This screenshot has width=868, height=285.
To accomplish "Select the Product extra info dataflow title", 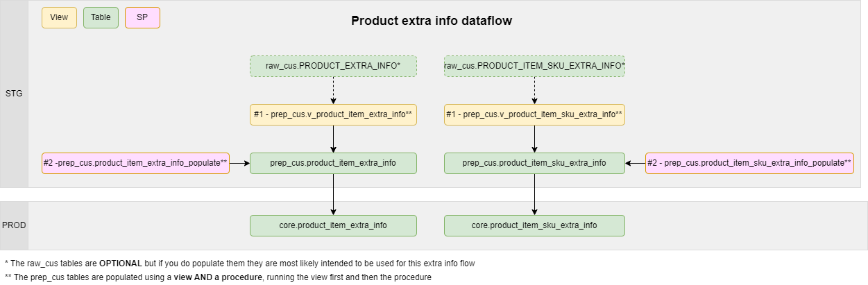I will [431, 21].
